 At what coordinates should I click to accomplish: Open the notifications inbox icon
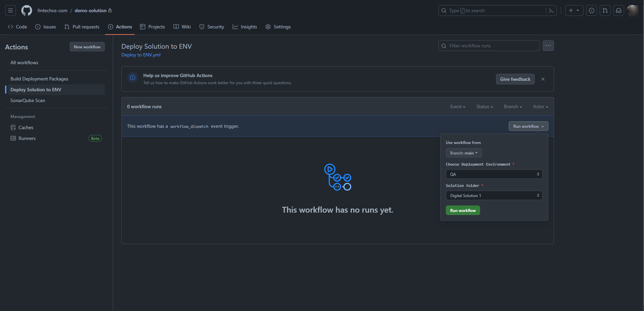tap(618, 10)
